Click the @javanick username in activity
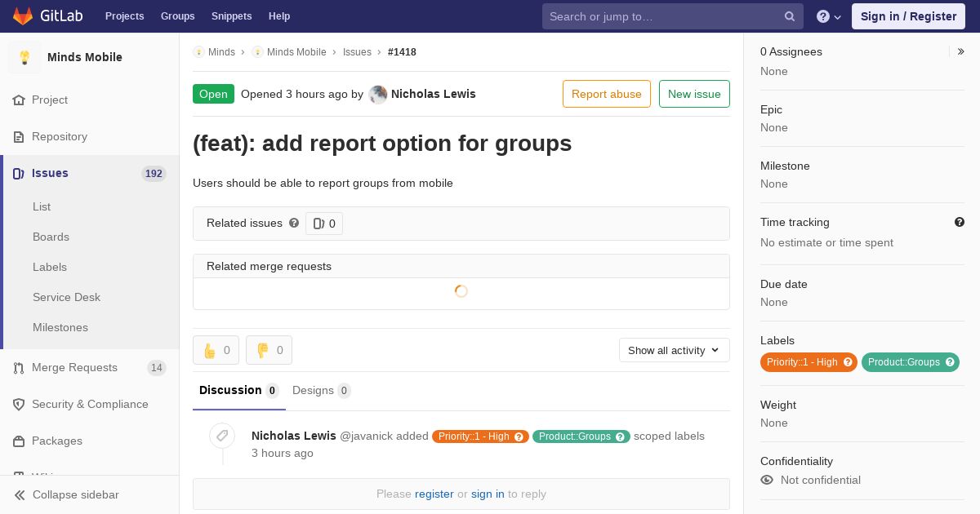This screenshot has width=980, height=514. click(366, 436)
